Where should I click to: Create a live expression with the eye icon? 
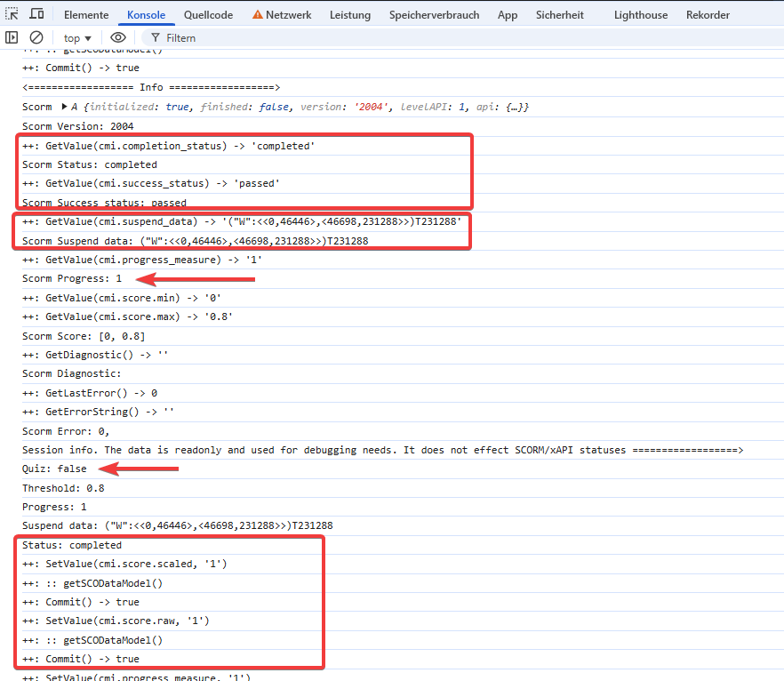click(x=118, y=37)
